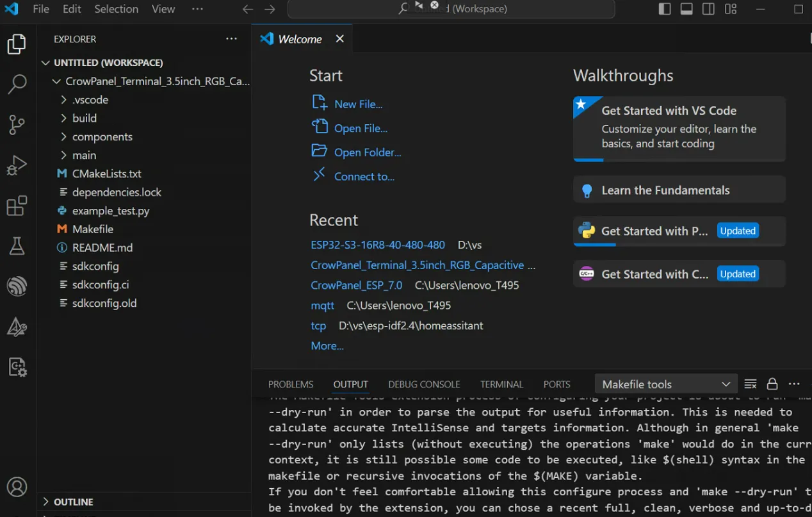Viewport: 812px width, 517px height.
Task: Open the Accounts icon in activity bar
Action: click(x=17, y=487)
